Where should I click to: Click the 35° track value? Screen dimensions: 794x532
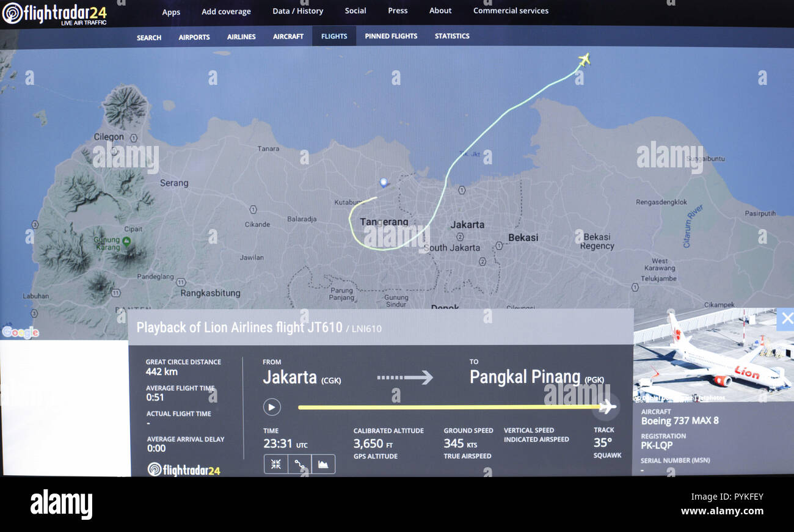[603, 443]
